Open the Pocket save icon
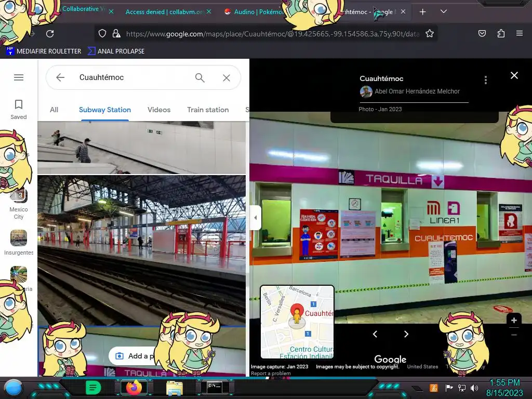Viewport: 532px width, 399px height. point(482,33)
